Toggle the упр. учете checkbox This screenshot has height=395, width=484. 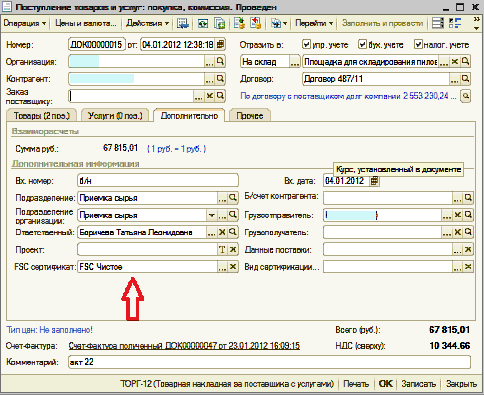coord(306,44)
